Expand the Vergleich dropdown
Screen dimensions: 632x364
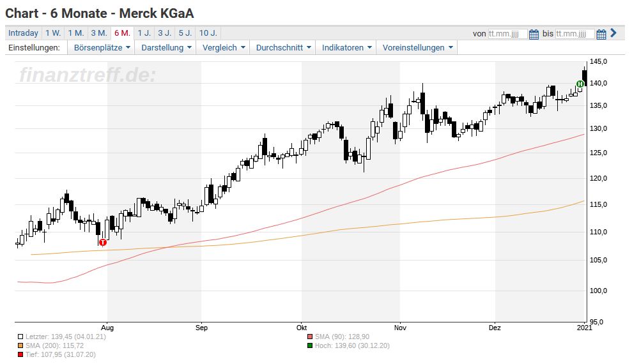[224, 47]
